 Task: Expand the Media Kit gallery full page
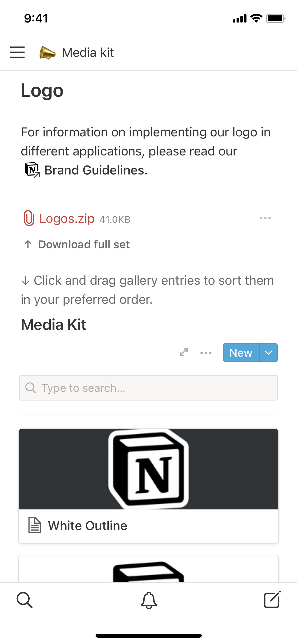(184, 352)
